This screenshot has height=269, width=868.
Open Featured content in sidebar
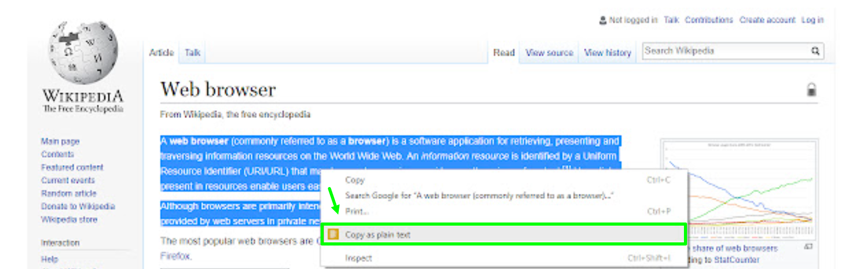pos(72,168)
